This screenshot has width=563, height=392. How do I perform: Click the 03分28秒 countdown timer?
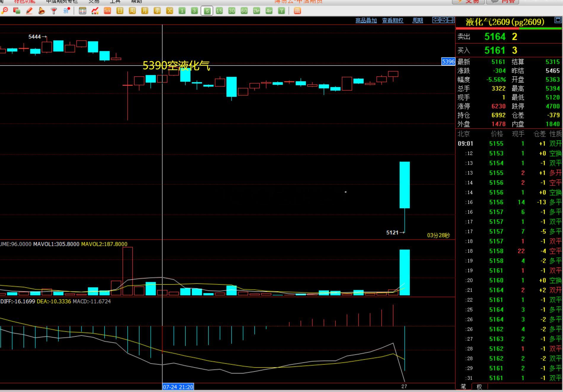point(438,235)
